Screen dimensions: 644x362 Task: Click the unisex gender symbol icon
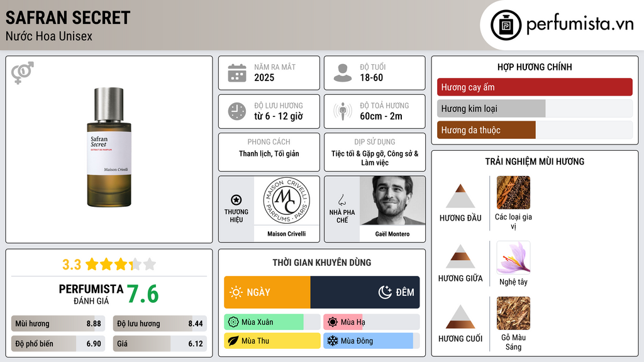click(x=23, y=73)
